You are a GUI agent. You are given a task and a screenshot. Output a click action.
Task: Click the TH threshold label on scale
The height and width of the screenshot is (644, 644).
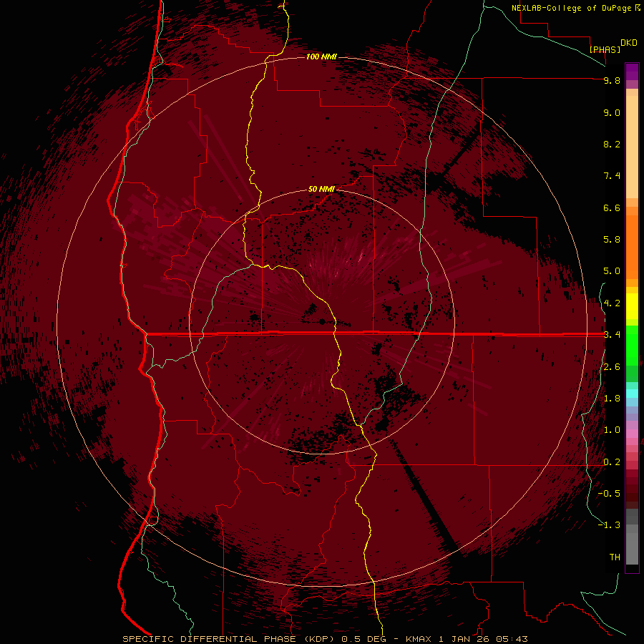click(x=615, y=557)
